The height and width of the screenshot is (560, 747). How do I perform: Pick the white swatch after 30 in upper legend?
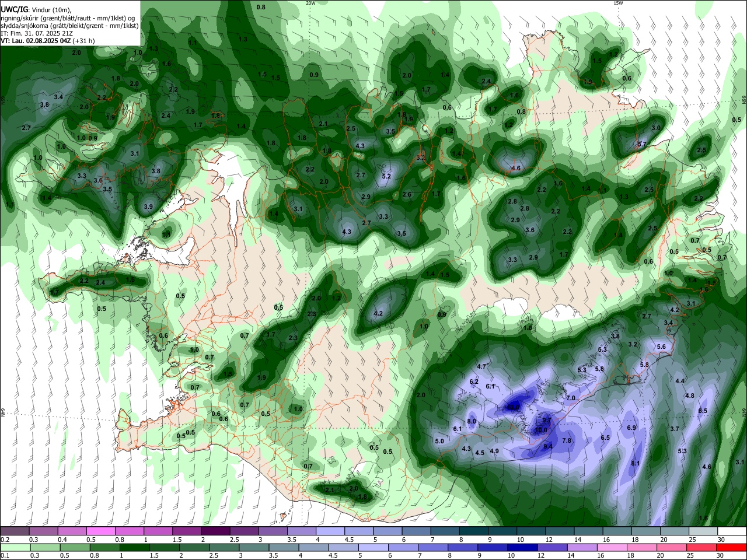(x=732, y=531)
